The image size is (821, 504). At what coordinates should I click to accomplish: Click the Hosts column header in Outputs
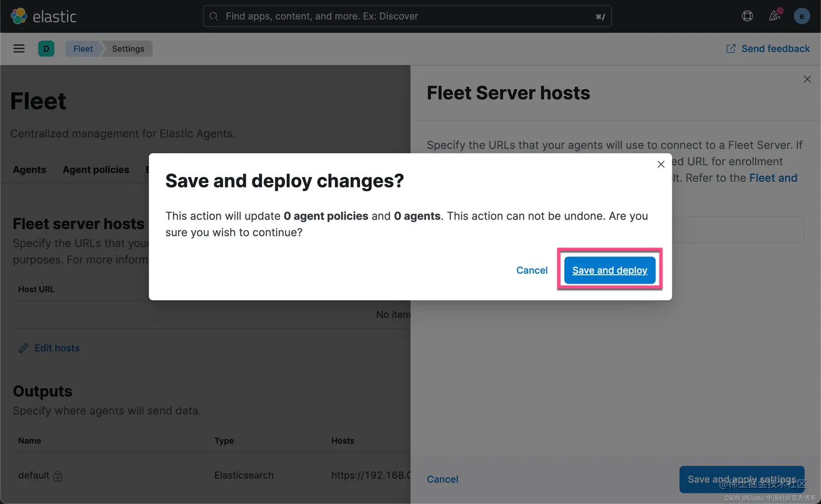click(343, 441)
